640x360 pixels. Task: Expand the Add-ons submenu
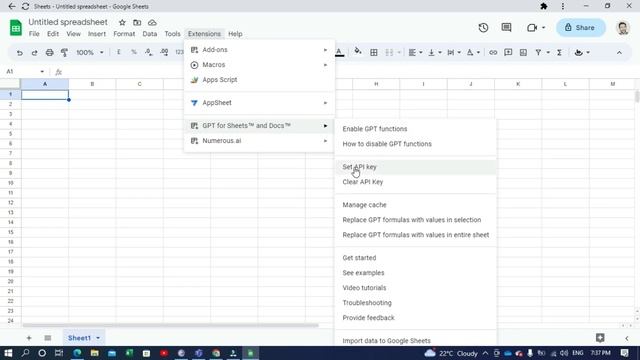259,50
